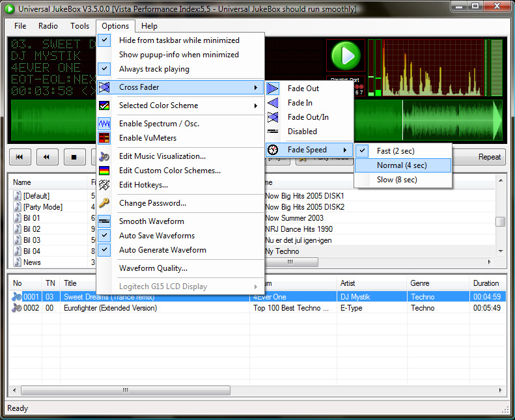Click the Edit Music Visualization icon
Image resolution: width=515 pixels, height=420 pixels.
pyautogui.click(x=104, y=156)
